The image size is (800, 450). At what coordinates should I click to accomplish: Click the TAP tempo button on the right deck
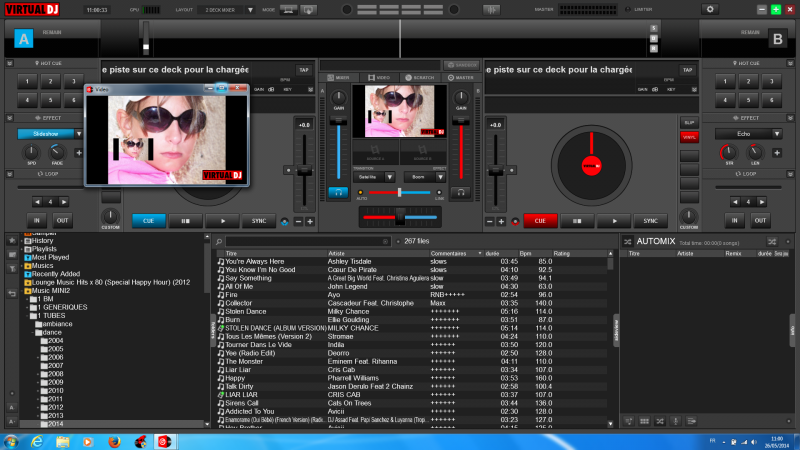coord(687,70)
